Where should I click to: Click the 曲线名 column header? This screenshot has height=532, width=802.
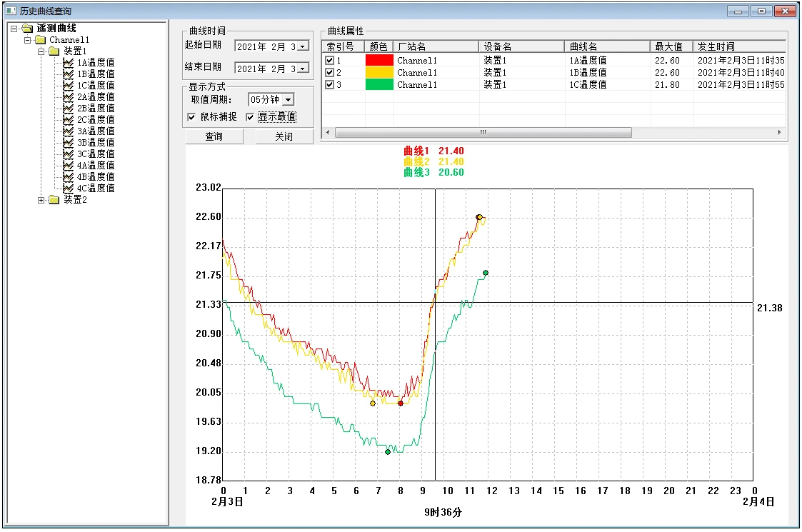point(607,46)
